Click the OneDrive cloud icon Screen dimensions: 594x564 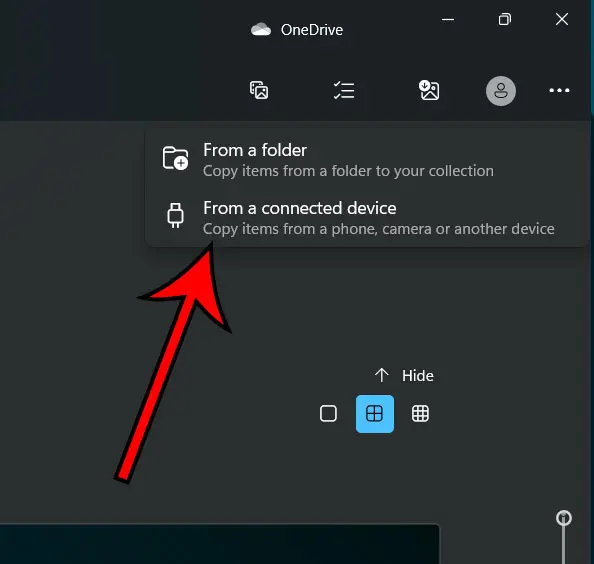click(261, 29)
